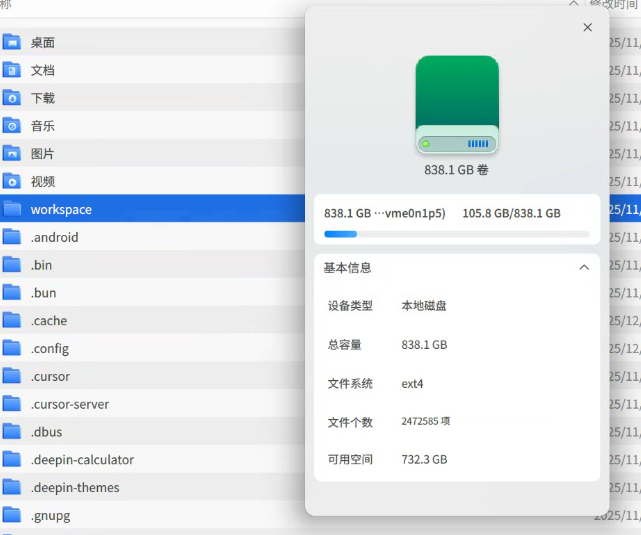Select the 音乐 folder name
The width and height of the screenshot is (641, 535).
click(x=43, y=126)
